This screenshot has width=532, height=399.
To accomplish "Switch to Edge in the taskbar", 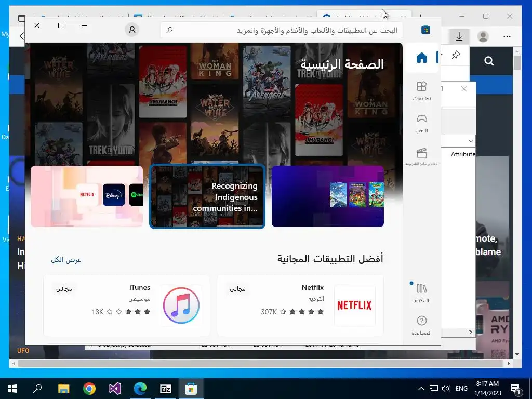I will [x=140, y=389].
